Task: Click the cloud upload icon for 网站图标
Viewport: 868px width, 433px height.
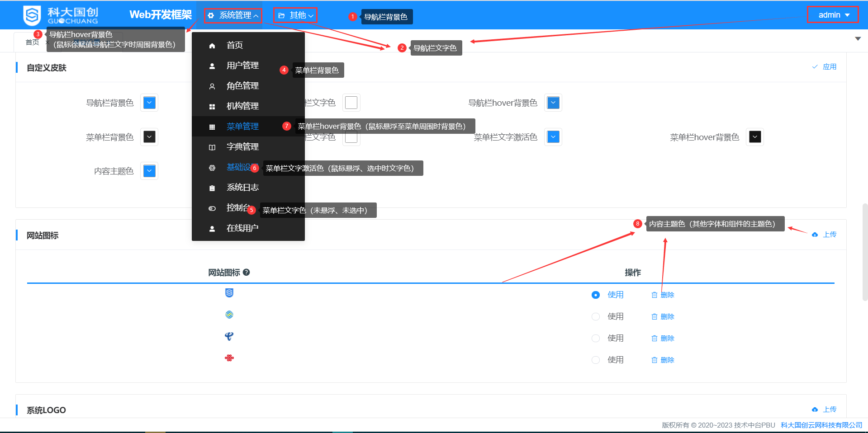Action: point(815,235)
